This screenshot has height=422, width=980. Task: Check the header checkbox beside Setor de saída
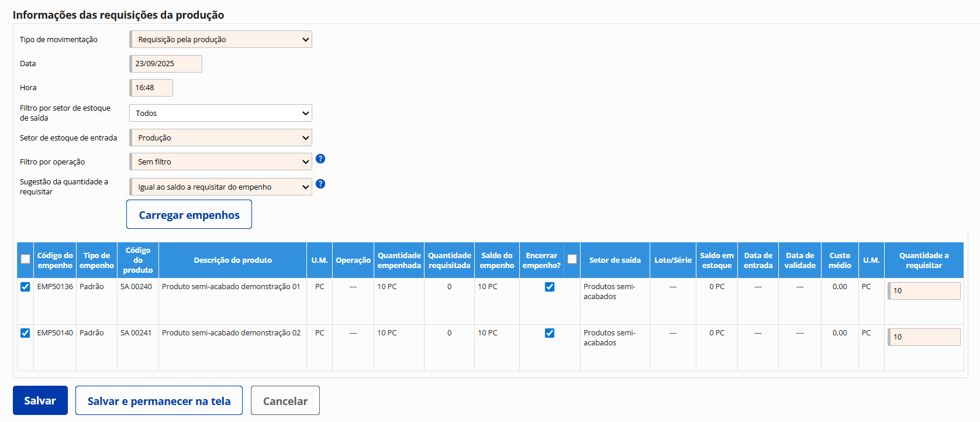(x=572, y=259)
